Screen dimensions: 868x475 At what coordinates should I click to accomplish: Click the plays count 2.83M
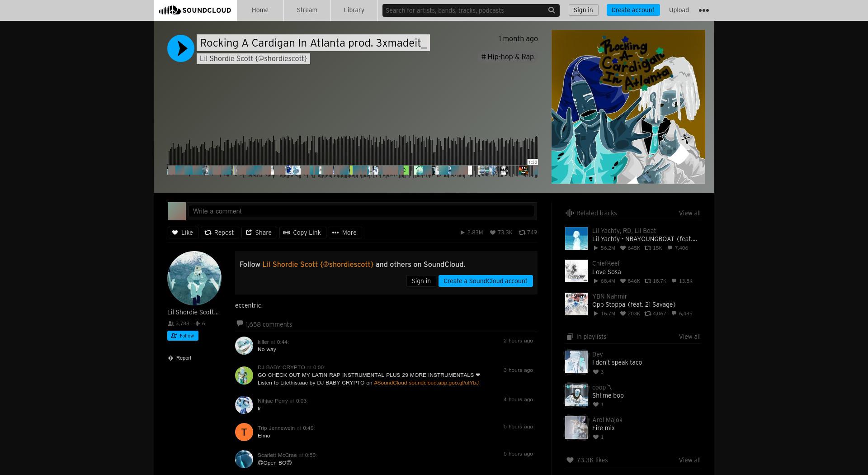point(472,233)
